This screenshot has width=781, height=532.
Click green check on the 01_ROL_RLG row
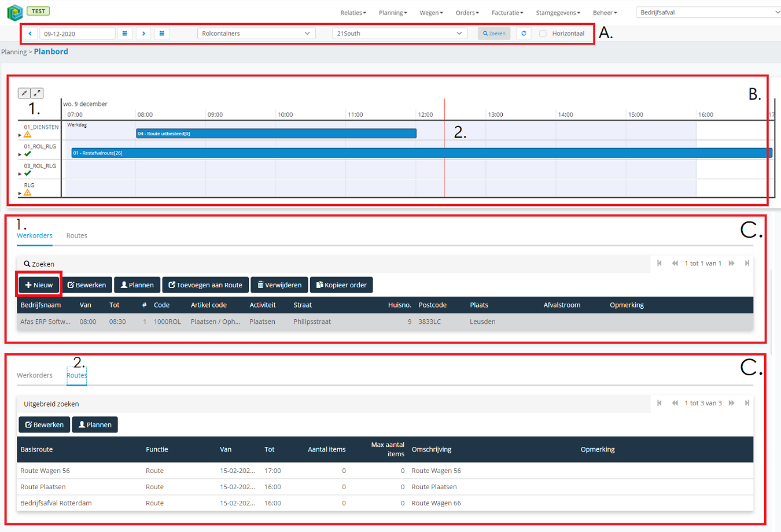tap(28, 154)
